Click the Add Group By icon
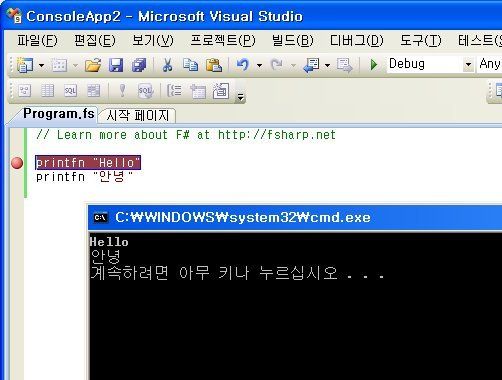The height and width of the screenshot is (380, 502). click(174, 90)
